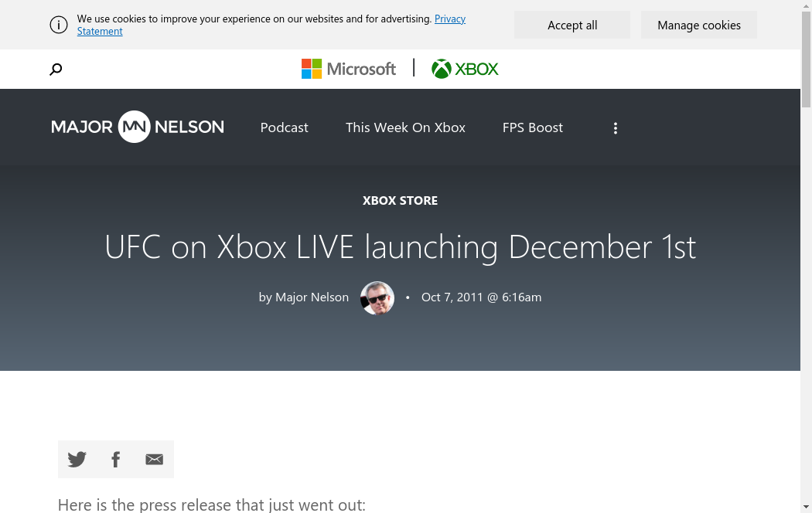Go to Major Nelson home logo

138,127
